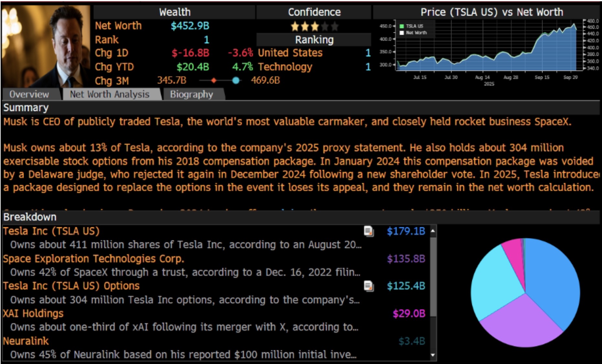602x364 pixels.
Task: Click the $-16.8B one-day change
Action: coord(190,53)
